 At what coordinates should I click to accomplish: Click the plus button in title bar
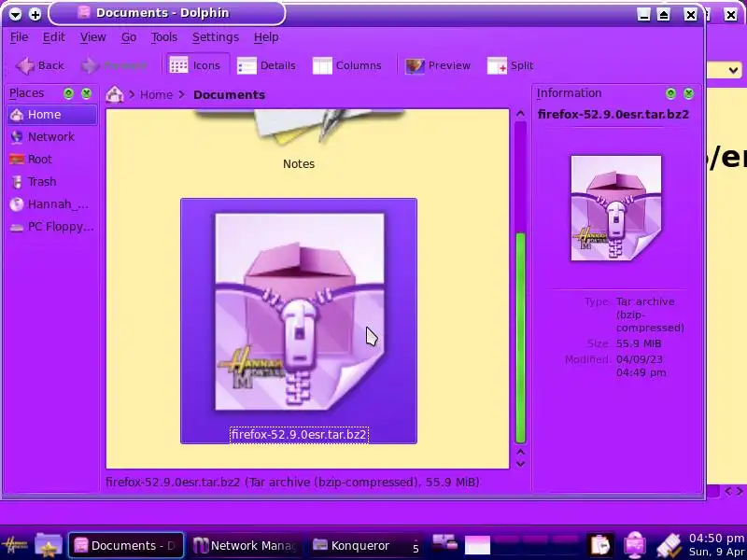(35, 14)
